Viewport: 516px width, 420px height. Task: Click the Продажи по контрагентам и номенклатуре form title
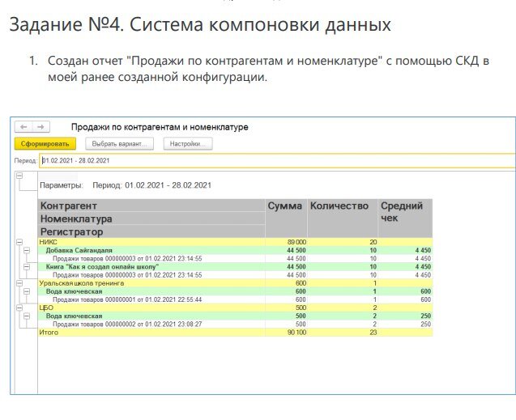click(160, 127)
